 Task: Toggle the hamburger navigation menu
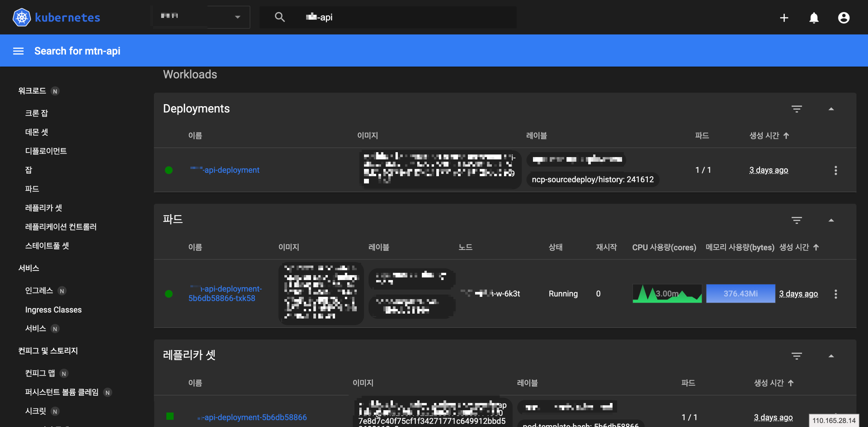[18, 51]
